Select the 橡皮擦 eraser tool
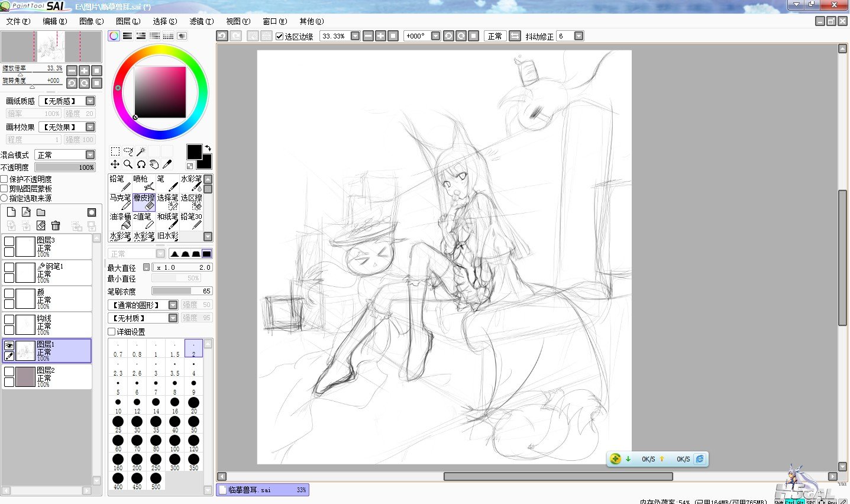 pos(144,202)
